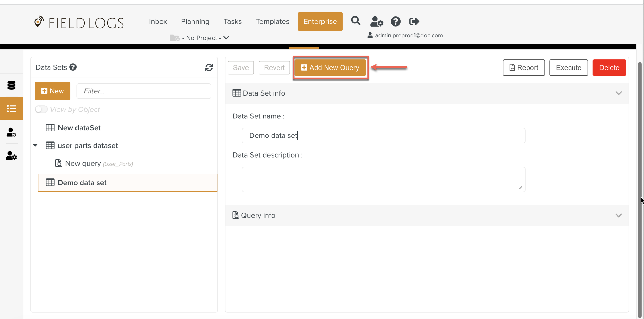Open the database icon in sidebar

11,85
